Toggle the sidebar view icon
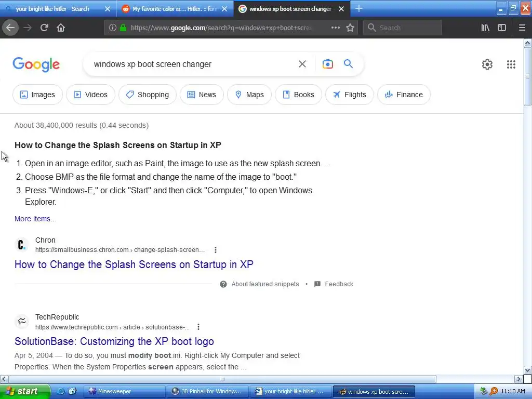This screenshot has width=532, height=399. [x=502, y=28]
